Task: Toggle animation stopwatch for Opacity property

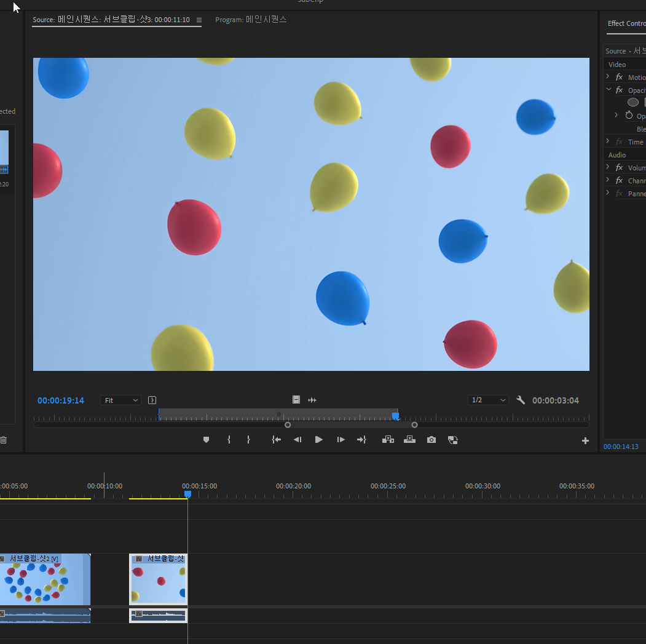Action: pyautogui.click(x=629, y=116)
